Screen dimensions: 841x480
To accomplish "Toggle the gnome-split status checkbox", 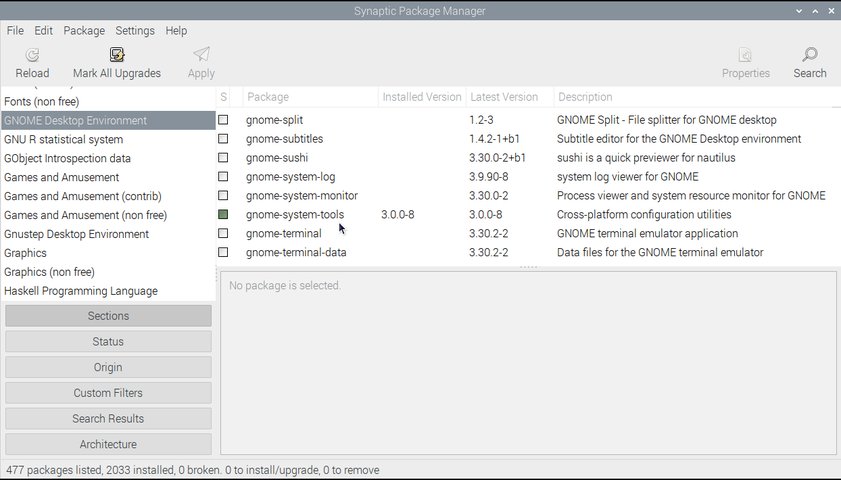I will click(223, 120).
